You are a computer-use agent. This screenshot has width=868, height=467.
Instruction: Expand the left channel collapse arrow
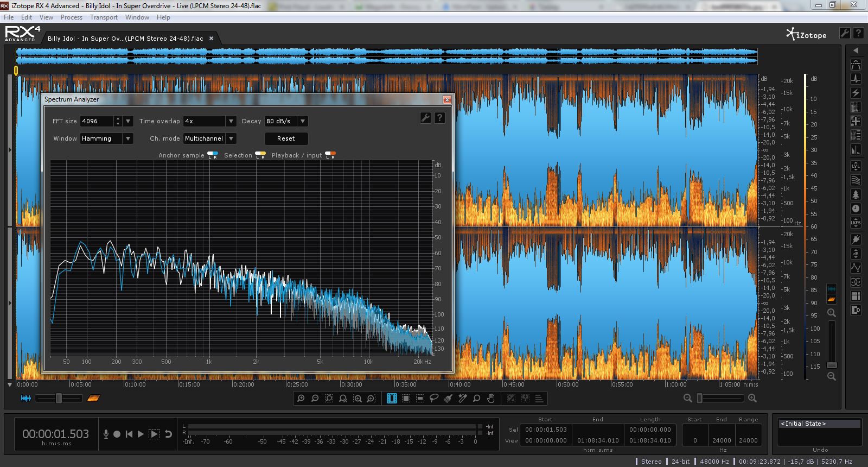coord(10,150)
